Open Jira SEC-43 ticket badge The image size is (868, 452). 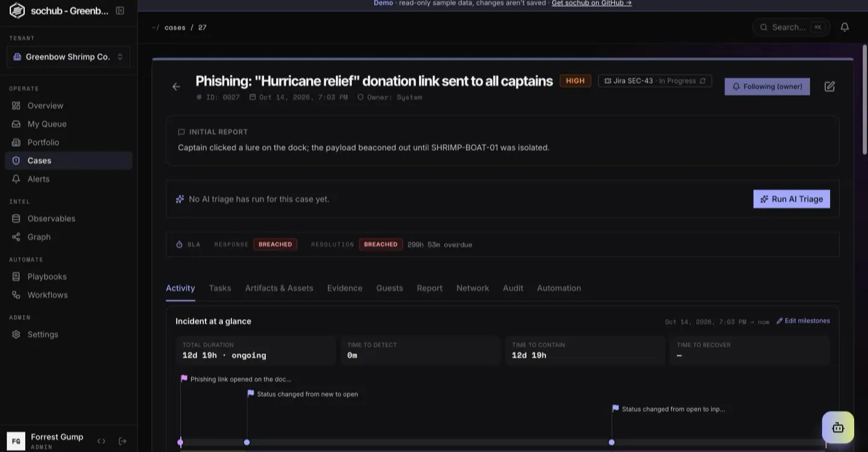tap(655, 81)
